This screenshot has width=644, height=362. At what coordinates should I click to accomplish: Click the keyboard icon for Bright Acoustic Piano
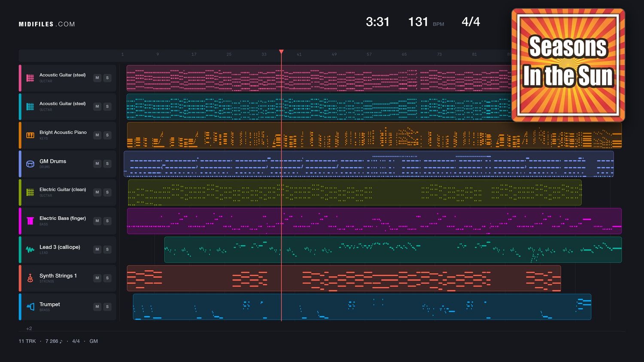click(30, 135)
